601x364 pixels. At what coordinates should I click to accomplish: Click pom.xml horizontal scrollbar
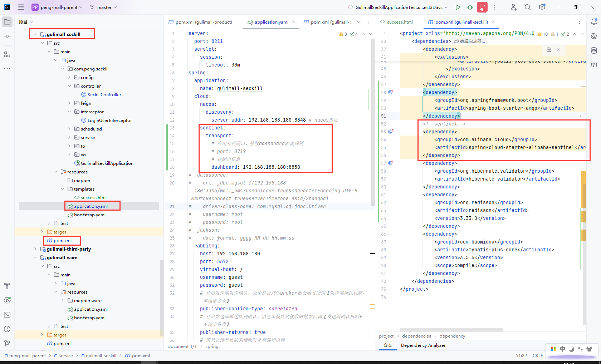tap(451, 329)
